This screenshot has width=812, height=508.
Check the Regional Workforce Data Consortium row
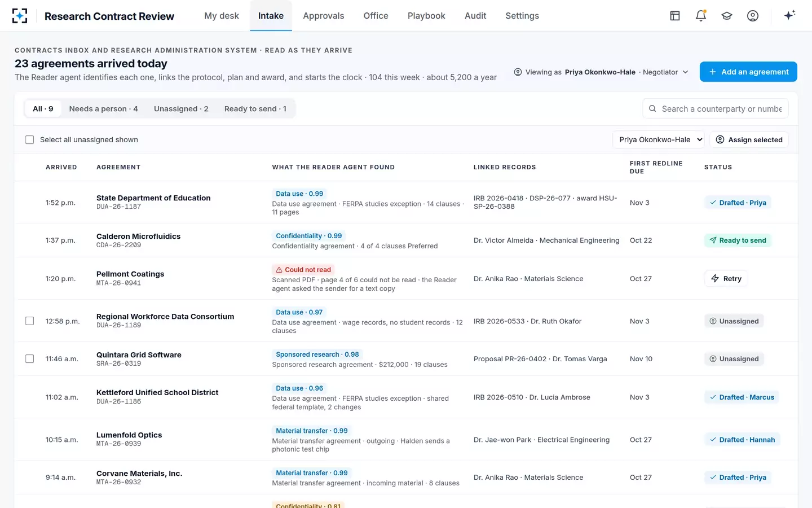(x=30, y=321)
